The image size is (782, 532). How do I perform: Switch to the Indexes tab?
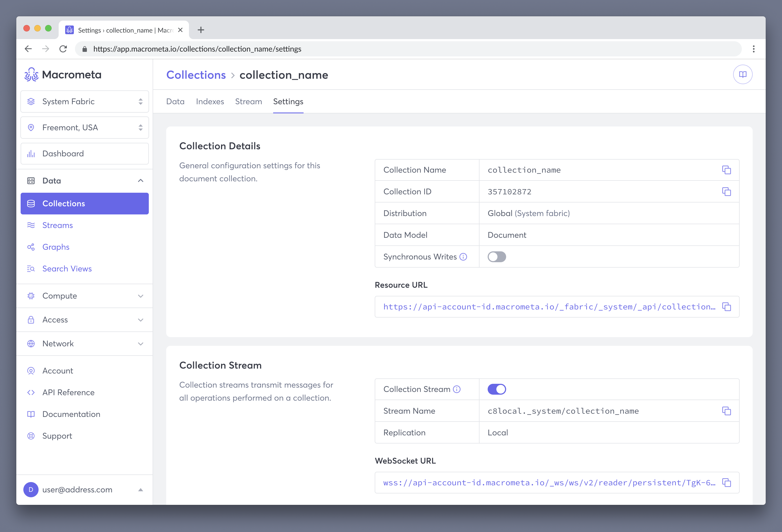210,102
